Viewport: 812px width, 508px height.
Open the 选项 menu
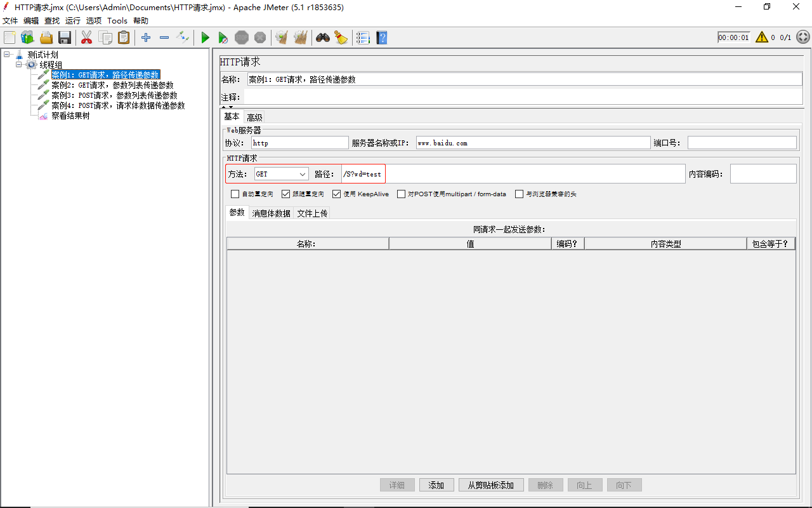click(x=94, y=21)
